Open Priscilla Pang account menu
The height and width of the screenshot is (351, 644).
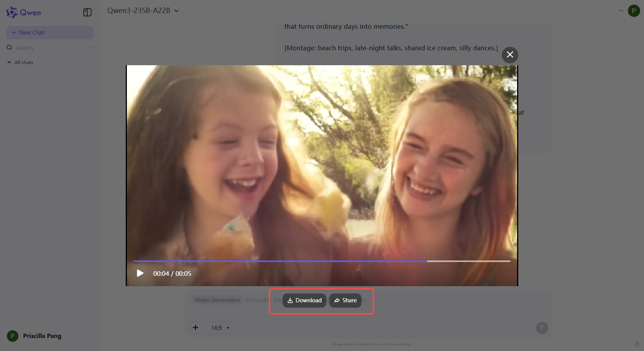pyautogui.click(x=34, y=336)
